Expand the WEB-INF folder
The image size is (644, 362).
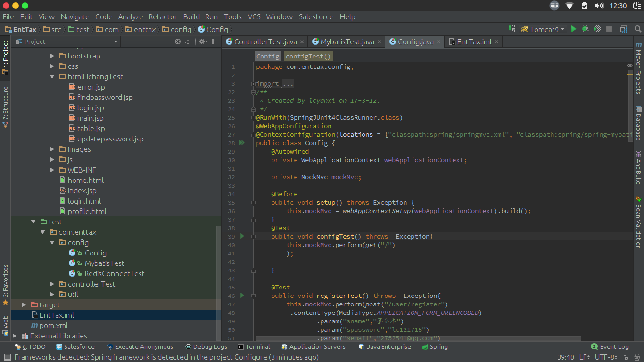[x=52, y=170]
